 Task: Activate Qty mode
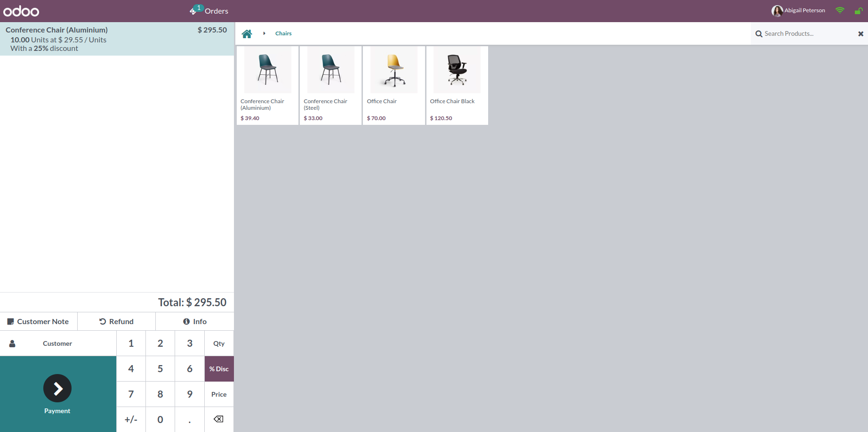click(x=219, y=343)
